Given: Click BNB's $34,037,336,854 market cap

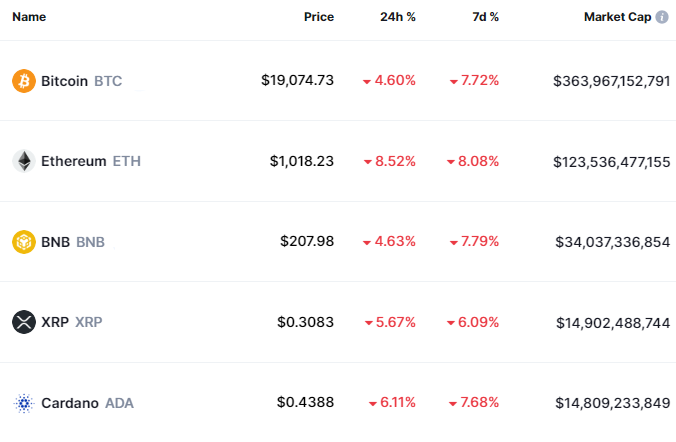Looking at the screenshot, I should tap(612, 242).
